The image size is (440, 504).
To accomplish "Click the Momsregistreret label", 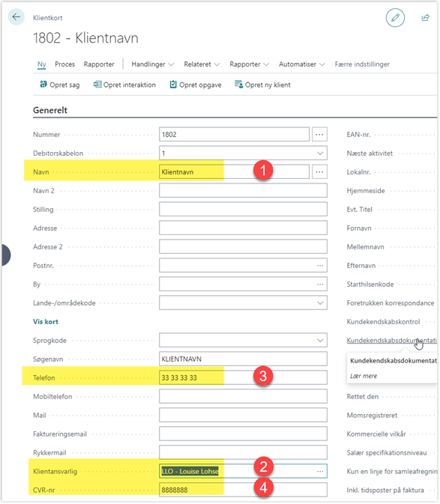I will [372, 416].
